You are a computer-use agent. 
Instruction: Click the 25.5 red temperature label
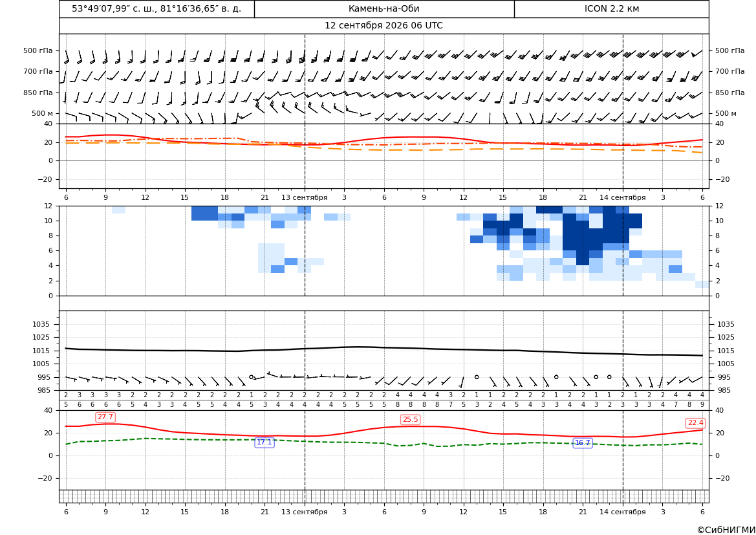(x=410, y=419)
